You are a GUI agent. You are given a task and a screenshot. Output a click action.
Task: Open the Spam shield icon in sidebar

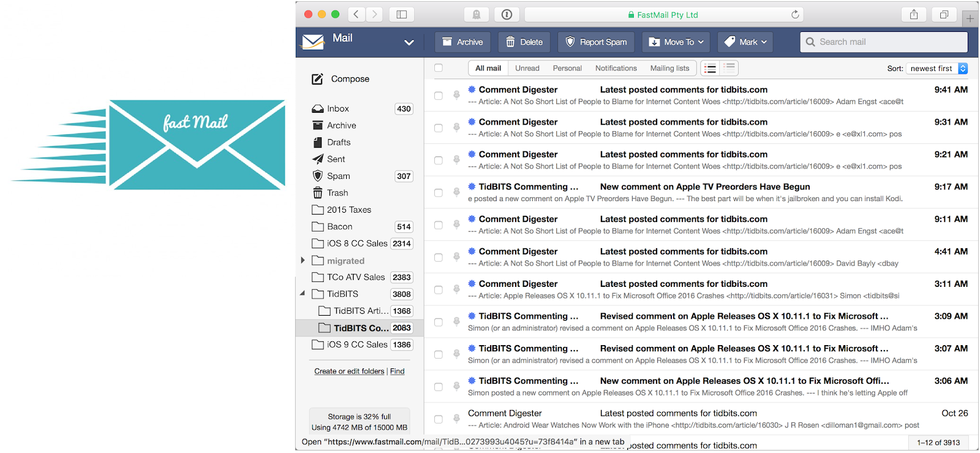click(317, 176)
